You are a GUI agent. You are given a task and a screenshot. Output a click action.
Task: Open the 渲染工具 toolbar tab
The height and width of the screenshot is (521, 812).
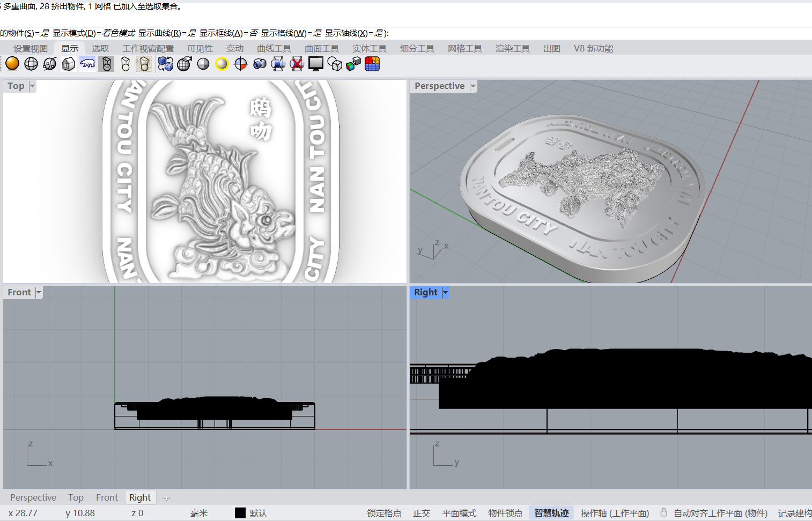coord(512,48)
